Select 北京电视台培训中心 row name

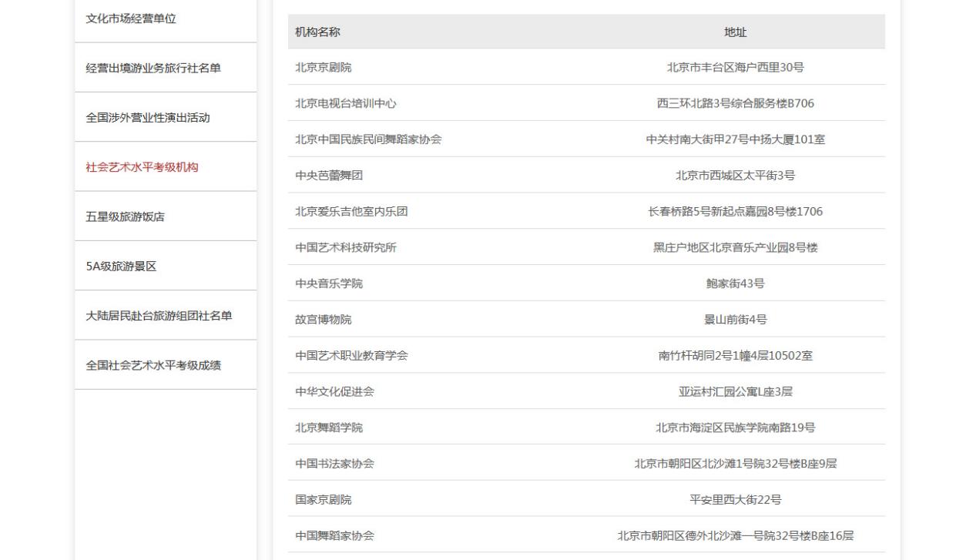tap(346, 103)
